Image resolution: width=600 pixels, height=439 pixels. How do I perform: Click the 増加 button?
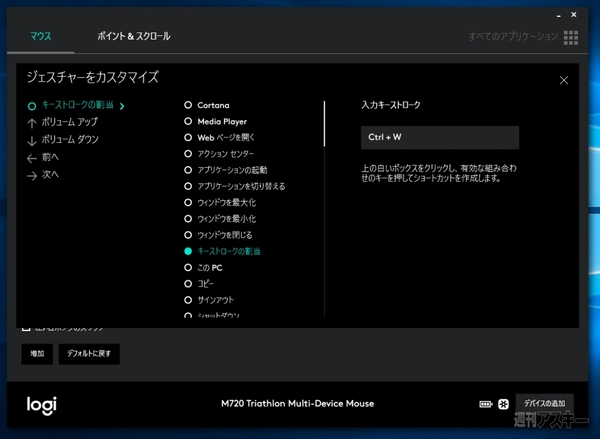[x=37, y=354]
